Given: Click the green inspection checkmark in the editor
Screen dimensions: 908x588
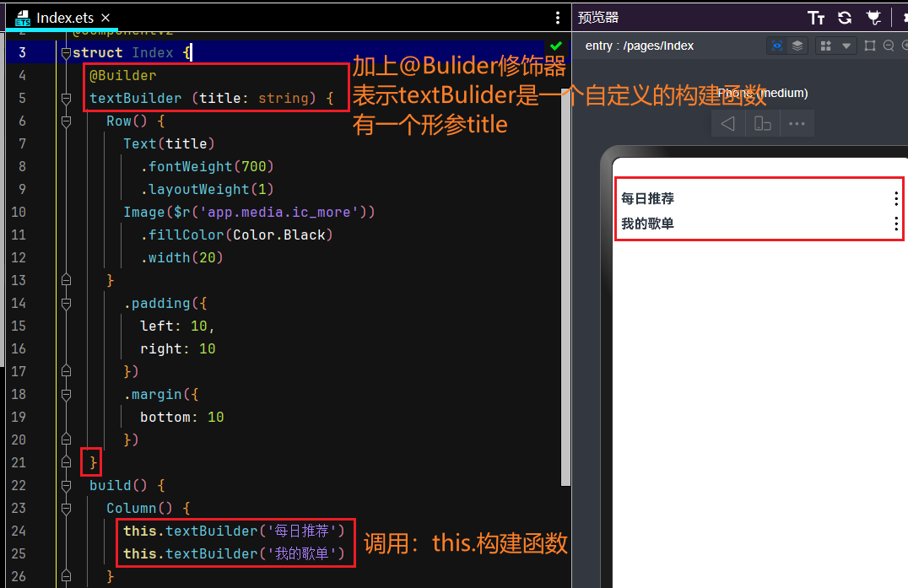Looking at the screenshot, I should pyautogui.click(x=556, y=46).
